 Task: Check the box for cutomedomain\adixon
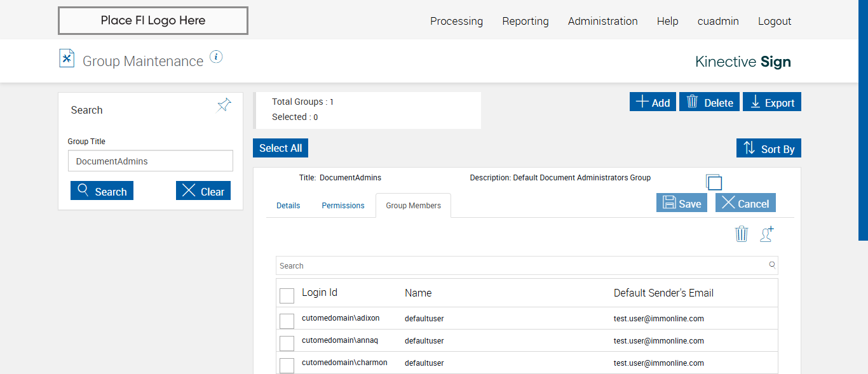coord(287,321)
